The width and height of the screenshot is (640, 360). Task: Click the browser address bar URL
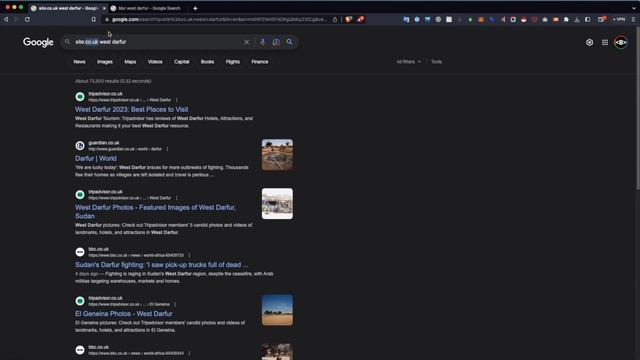pyautogui.click(x=219, y=19)
